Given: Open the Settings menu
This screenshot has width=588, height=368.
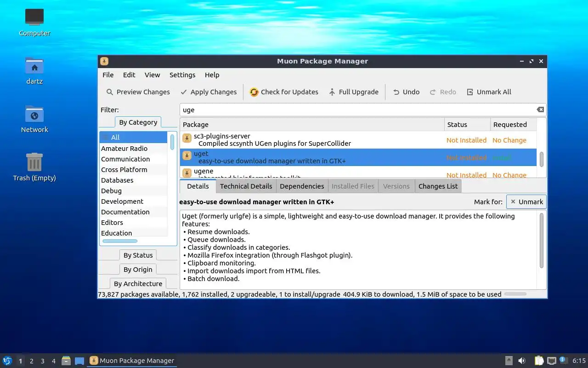Looking at the screenshot, I should 182,75.
